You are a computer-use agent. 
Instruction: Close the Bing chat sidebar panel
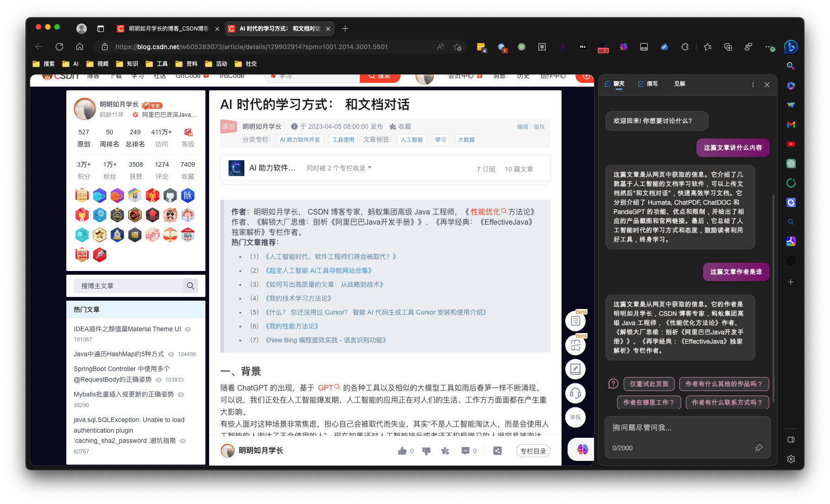pyautogui.click(x=767, y=85)
